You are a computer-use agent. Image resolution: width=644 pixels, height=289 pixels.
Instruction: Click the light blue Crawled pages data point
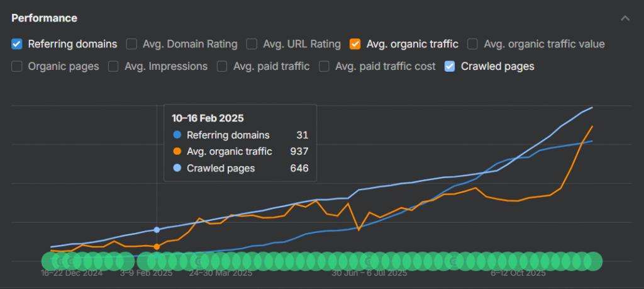[157, 230]
